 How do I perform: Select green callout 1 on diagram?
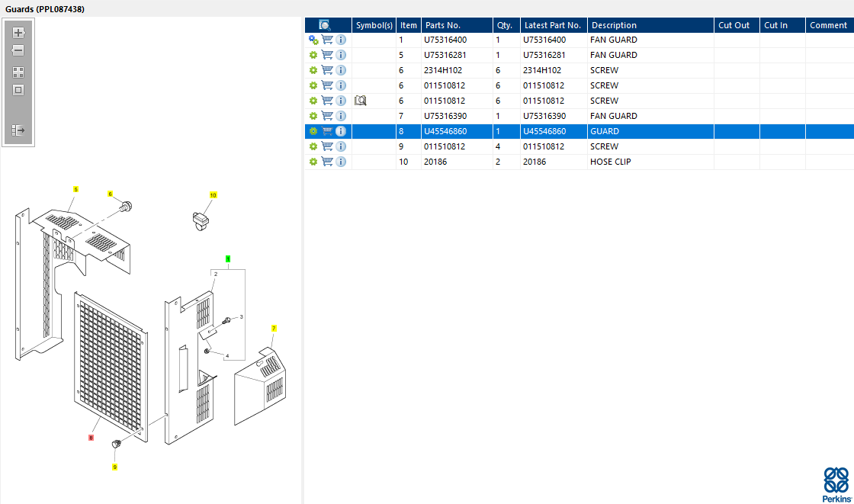pos(228,258)
